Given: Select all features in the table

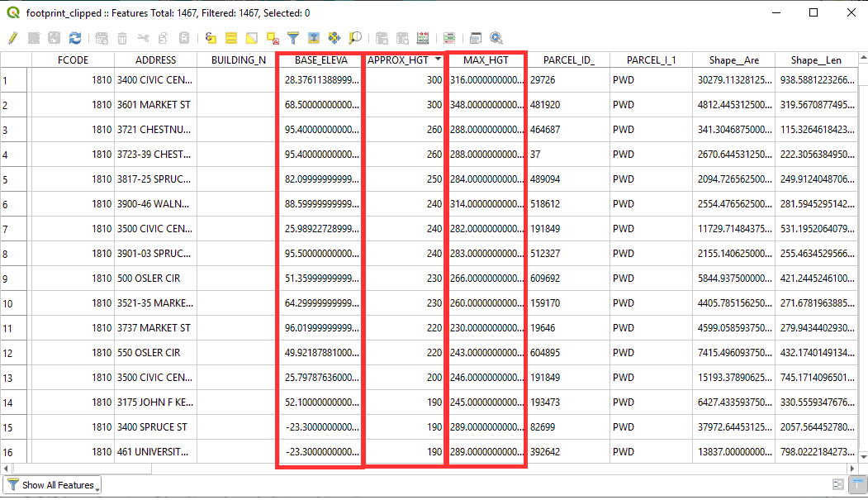Looking at the screenshot, I should click(231, 38).
